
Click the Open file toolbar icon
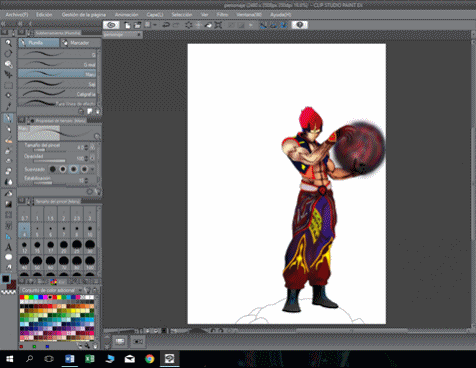click(137, 25)
